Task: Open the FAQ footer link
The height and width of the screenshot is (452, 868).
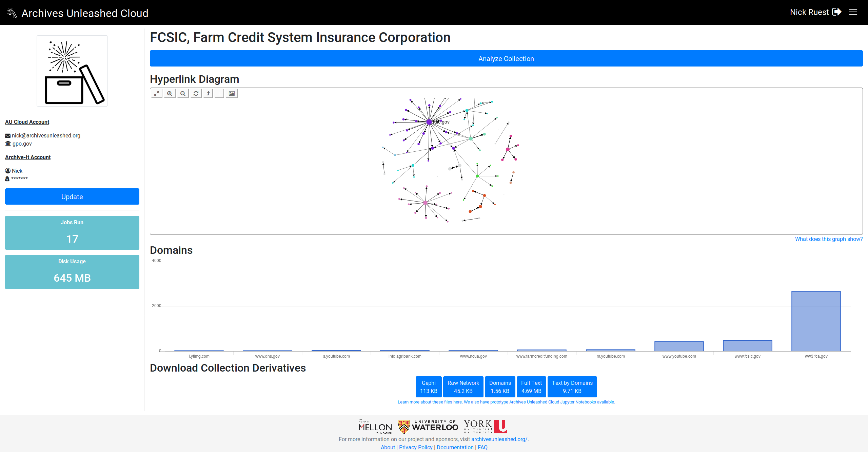Action: point(482,447)
